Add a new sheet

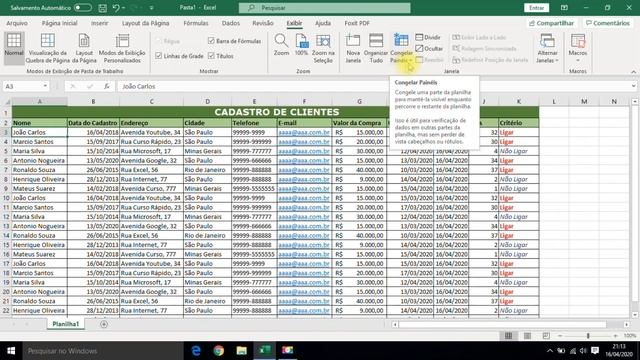point(104,324)
